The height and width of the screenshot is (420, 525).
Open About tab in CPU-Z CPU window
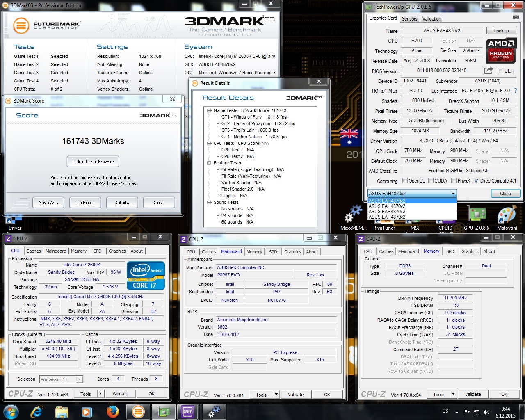tap(137, 251)
